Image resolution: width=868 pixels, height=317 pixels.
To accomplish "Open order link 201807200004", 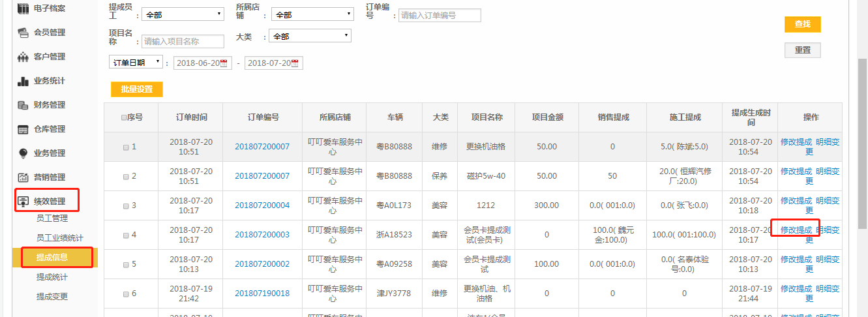I will (262, 205).
